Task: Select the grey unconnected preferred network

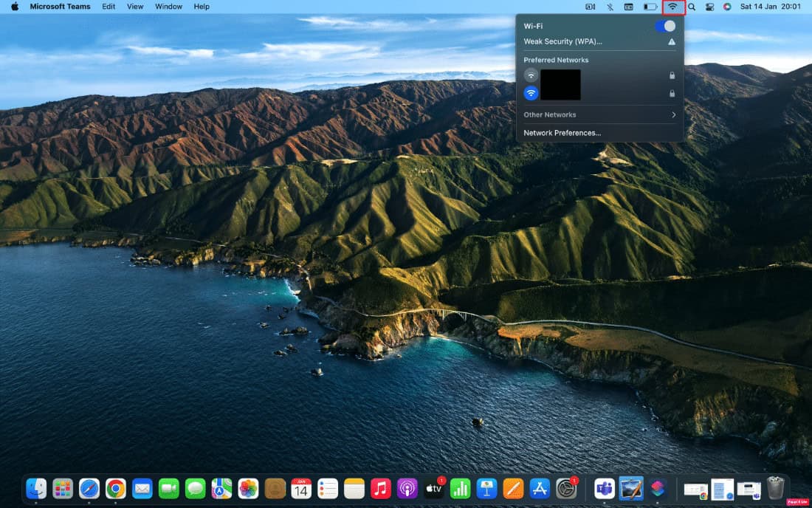Action: [x=531, y=75]
